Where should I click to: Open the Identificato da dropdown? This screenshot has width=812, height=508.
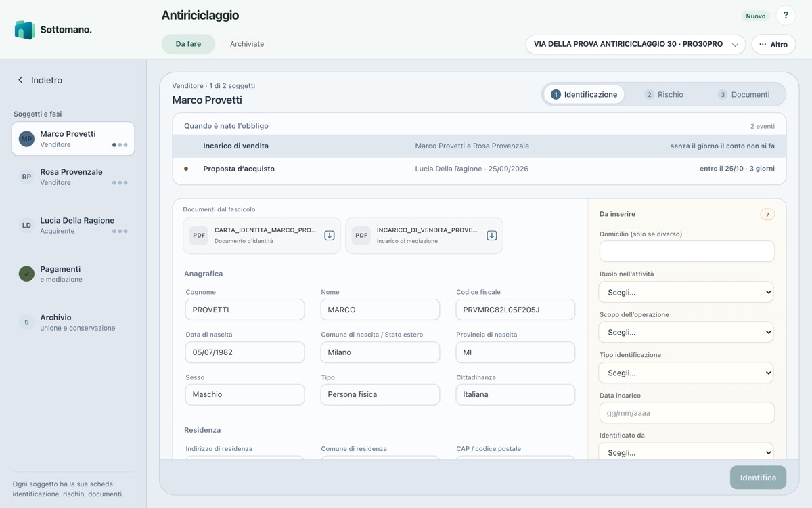(x=686, y=452)
